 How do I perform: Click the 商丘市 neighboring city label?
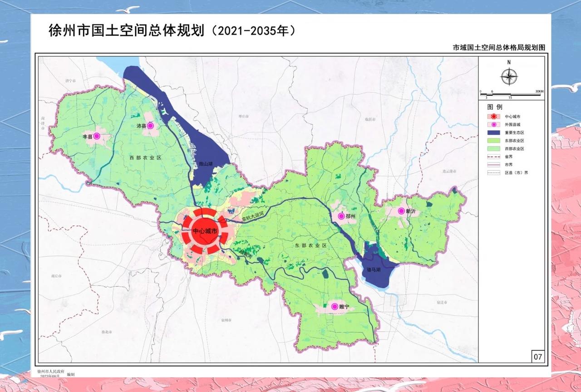click(x=56, y=275)
